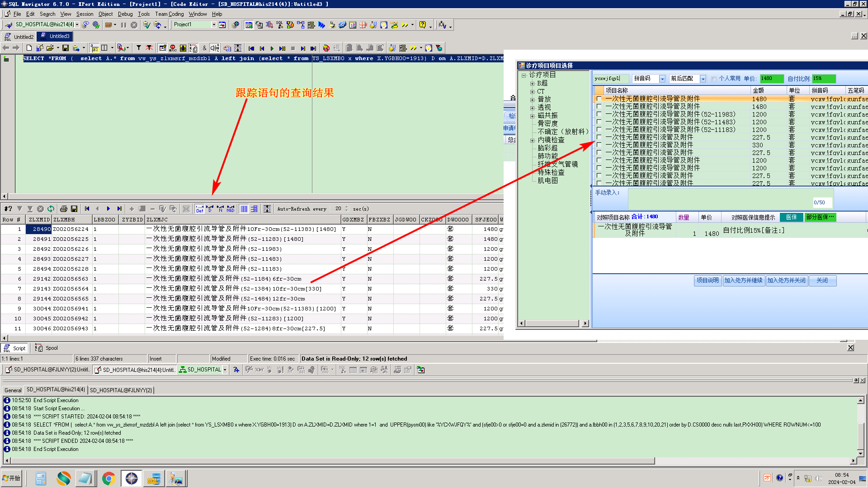Open the Session menu

[85, 14]
